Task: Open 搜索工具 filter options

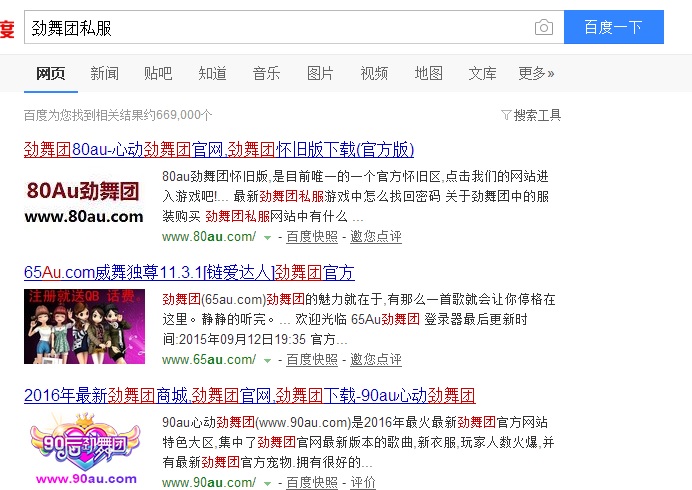Action: click(x=531, y=115)
